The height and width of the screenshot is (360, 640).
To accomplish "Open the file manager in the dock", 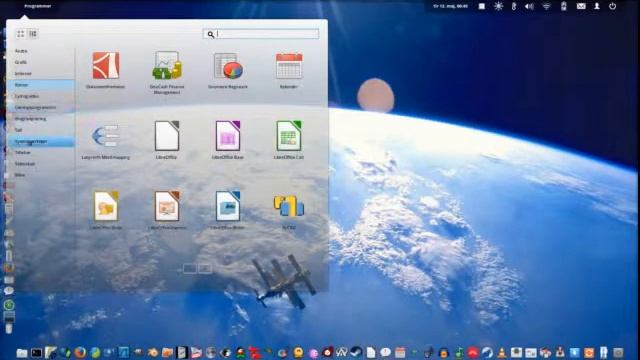I will [22, 352].
